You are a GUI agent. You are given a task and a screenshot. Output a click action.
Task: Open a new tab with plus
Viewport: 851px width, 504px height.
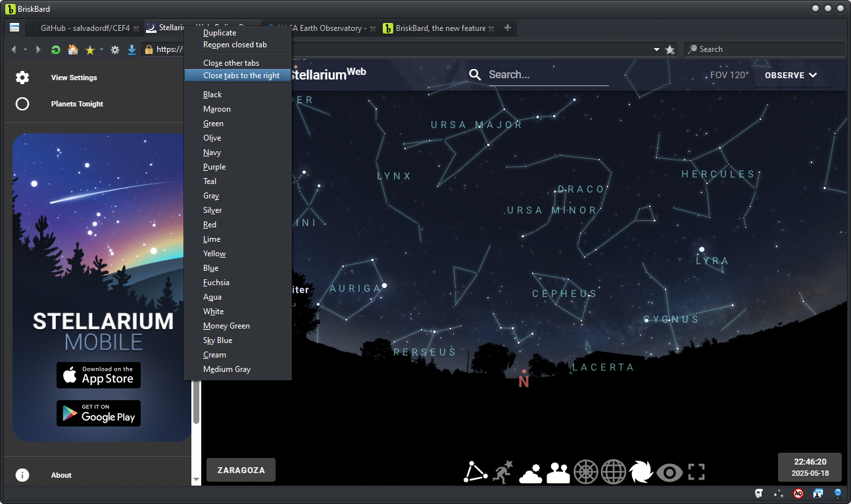tap(508, 28)
